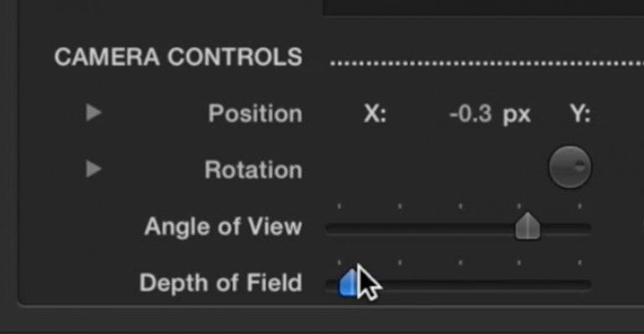Select the Position parameter label
This screenshot has width=644, height=334.
(x=255, y=113)
